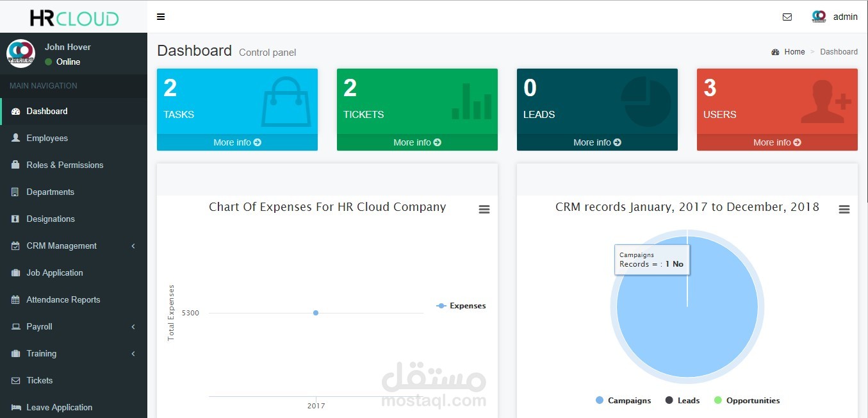Click the Opportunities green legend swatch
Image resolution: width=868 pixels, height=418 pixels.
(x=717, y=401)
